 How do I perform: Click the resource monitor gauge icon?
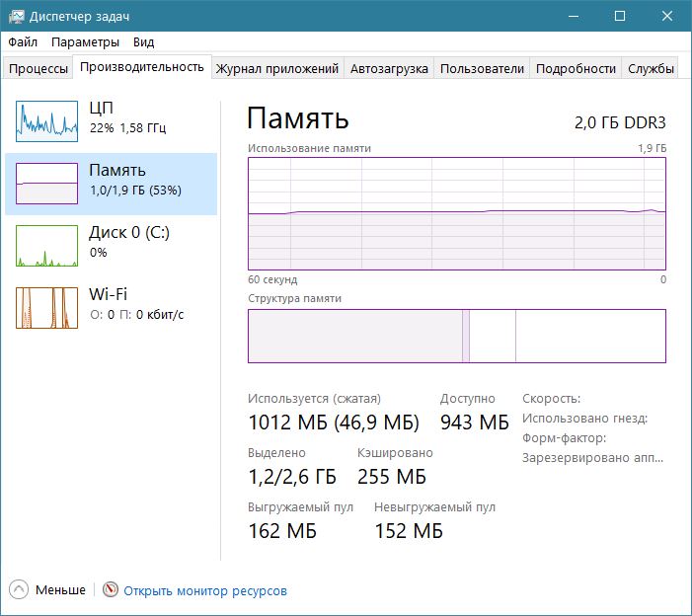[x=111, y=590]
